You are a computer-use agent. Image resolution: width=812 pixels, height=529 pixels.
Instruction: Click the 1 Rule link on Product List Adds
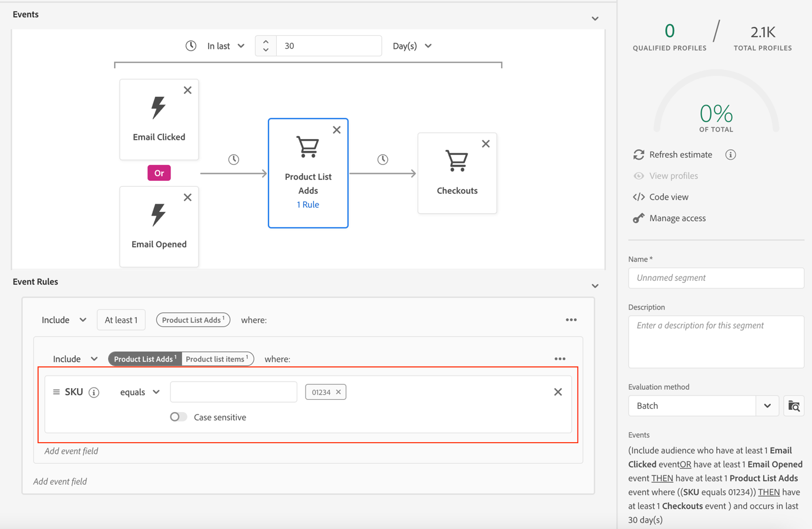pos(308,204)
